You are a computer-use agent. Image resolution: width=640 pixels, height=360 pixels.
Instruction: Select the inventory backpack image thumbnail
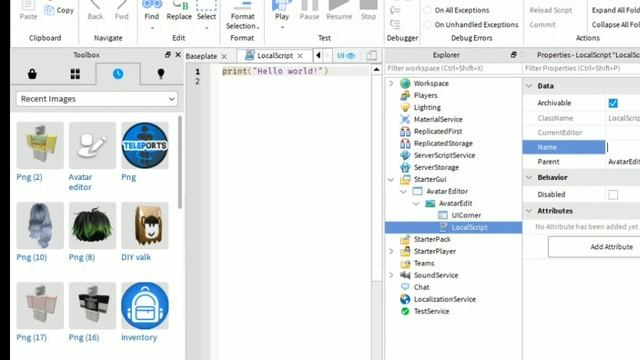[x=145, y=306]
